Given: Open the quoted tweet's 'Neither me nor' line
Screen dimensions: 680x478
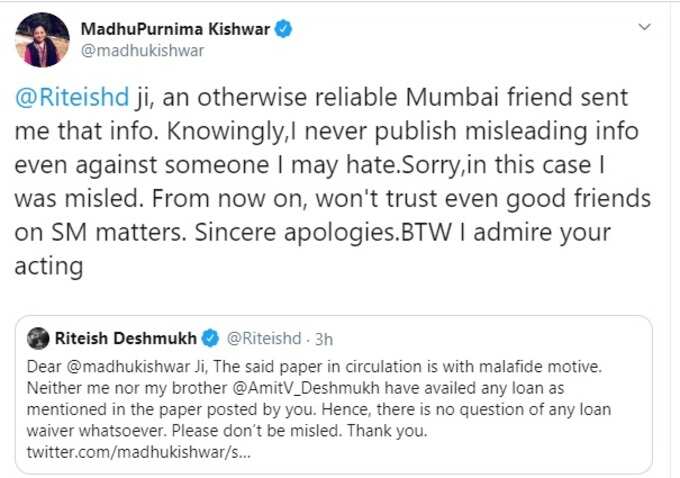Looking at the screenshot, I should pyautogui.click(x=295, y=388).
